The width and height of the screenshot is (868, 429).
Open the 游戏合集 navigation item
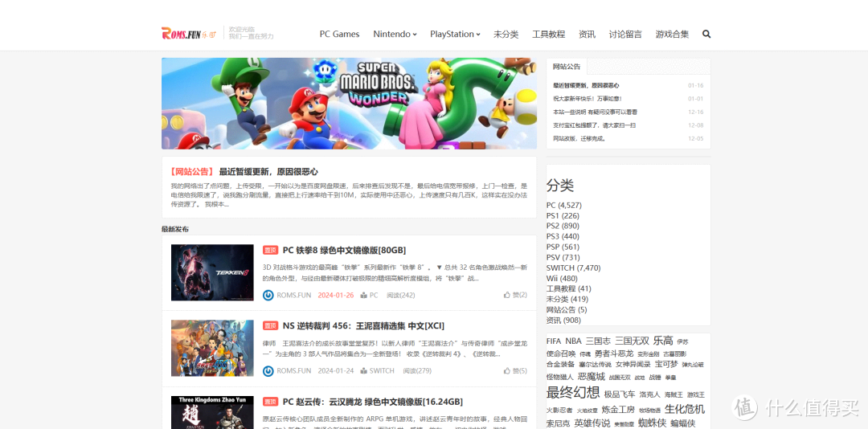[672, 35]
